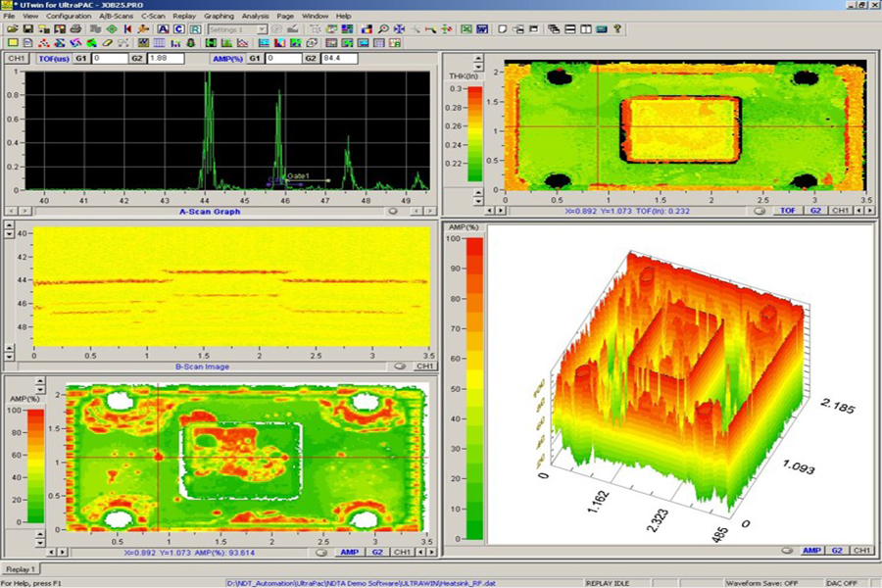Click the TOF G2 value field
This screenshot has height=588, width=882.
click(167, 59)
